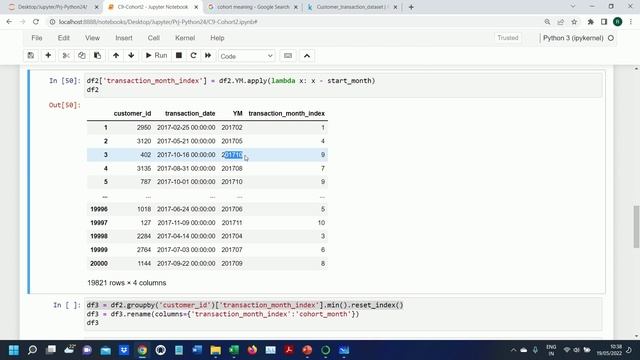Image resolution: width=640 pixels, height=360 pixels.
Task: Open the Chrome profile avatar
Action: (x=618, y=22)
